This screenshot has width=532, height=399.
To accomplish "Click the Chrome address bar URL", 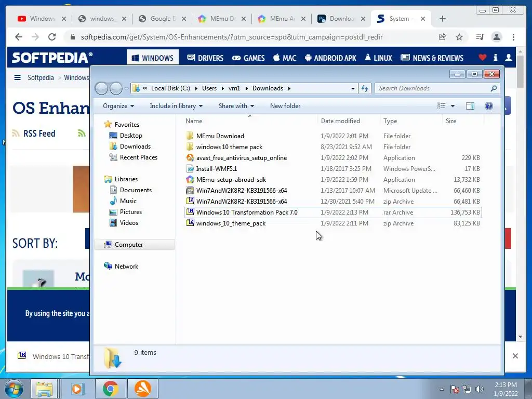I will click(232, 37).
